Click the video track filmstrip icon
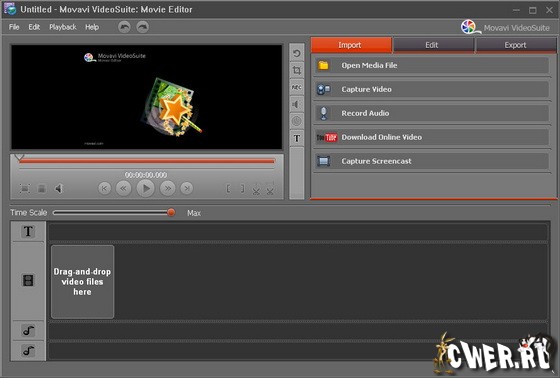The image size is (560, 378). click(x=28, y=280)
